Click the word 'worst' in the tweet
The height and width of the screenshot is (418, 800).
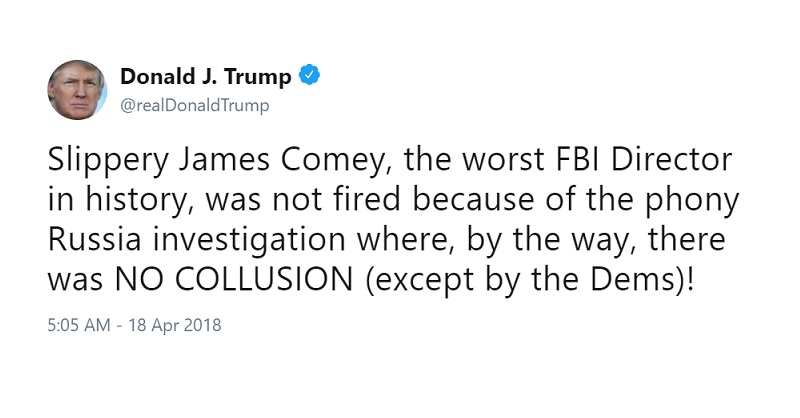tap(503, 160)
